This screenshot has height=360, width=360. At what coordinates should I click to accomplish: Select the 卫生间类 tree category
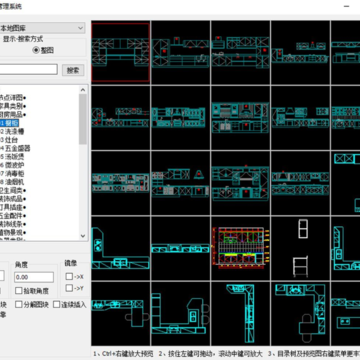(x=13, y=190)
